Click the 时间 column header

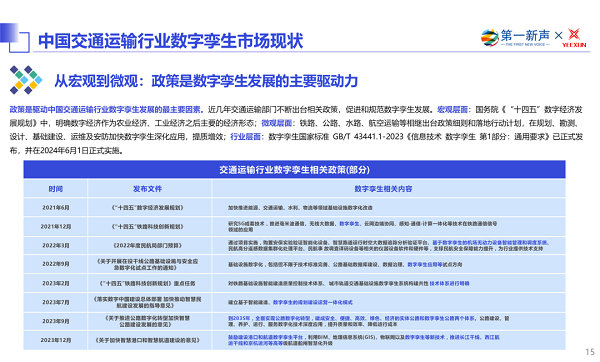coord(55,189)
